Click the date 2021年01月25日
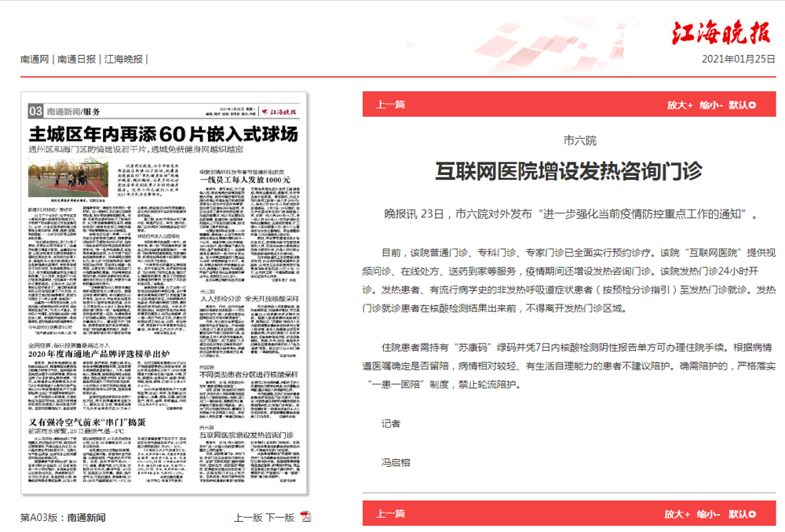 point(738,59)
